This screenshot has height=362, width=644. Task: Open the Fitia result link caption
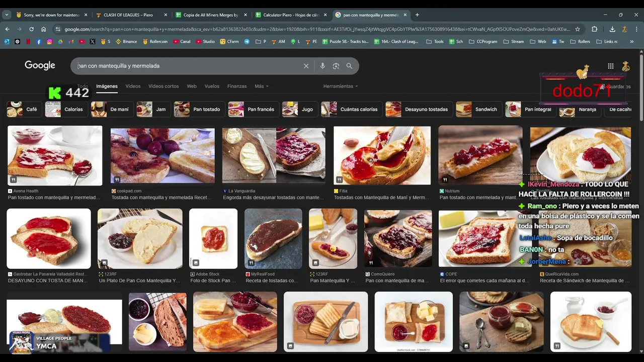381,198
